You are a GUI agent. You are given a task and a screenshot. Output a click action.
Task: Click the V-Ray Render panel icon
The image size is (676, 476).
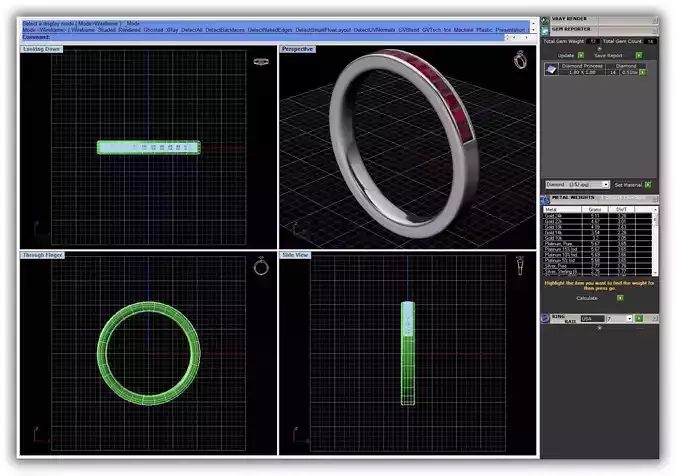coord(545,20)
